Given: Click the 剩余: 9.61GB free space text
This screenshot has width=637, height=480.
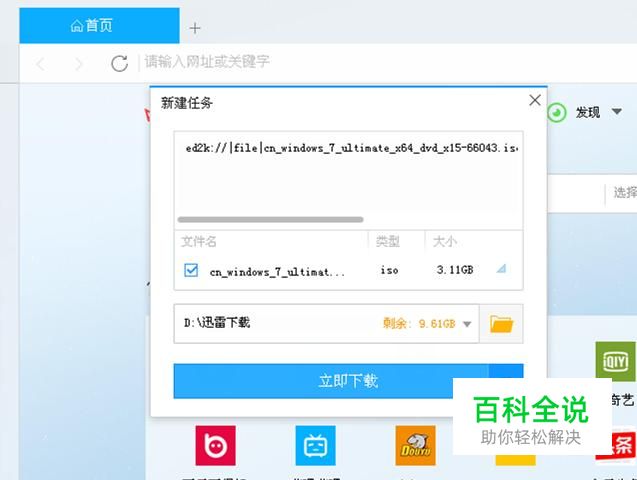Looking at the screenshot, I should 419,324.
